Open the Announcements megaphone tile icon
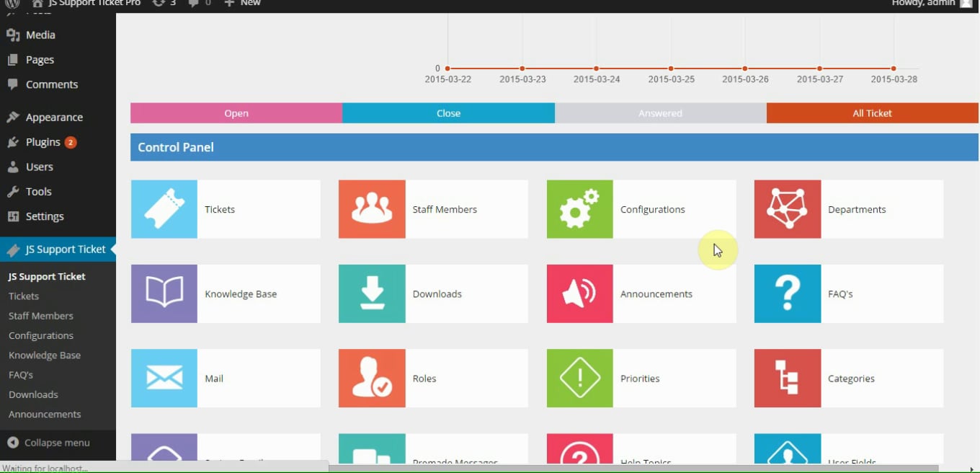 pyautogui.click(x=580, y=293)
